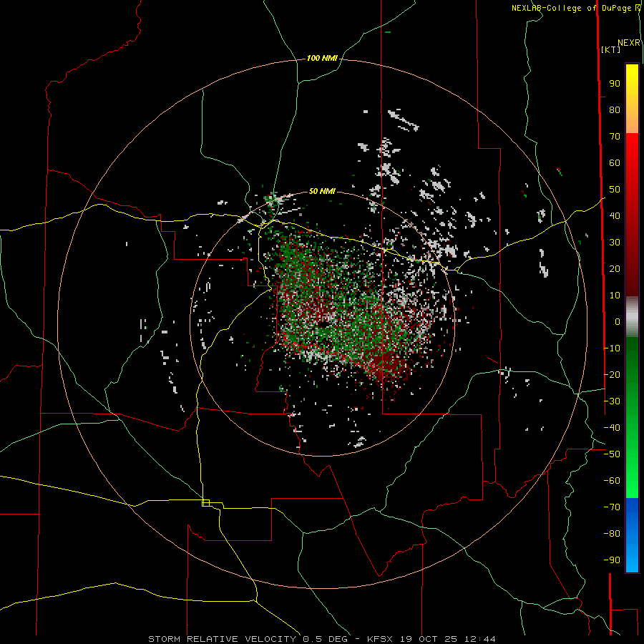Click the '12:44' time stamp
644x644 pixels.
pyautogui.click(x=479, y=639)
